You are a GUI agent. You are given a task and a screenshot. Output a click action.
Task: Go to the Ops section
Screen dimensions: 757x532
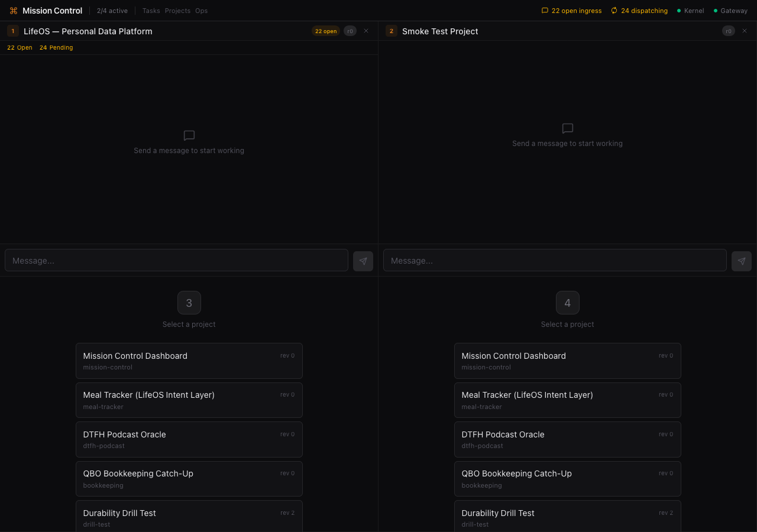coord(201,11)
